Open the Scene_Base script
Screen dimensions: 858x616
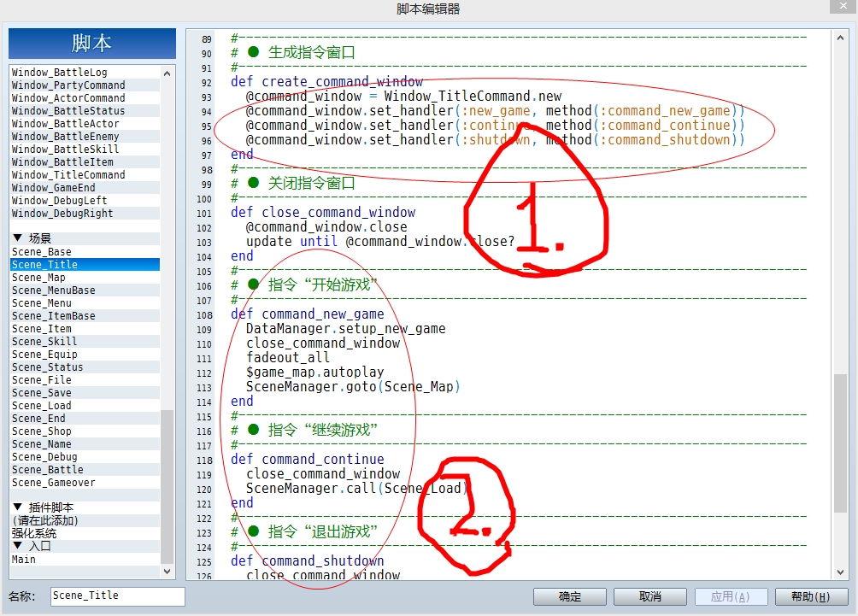tap(85, 252)
